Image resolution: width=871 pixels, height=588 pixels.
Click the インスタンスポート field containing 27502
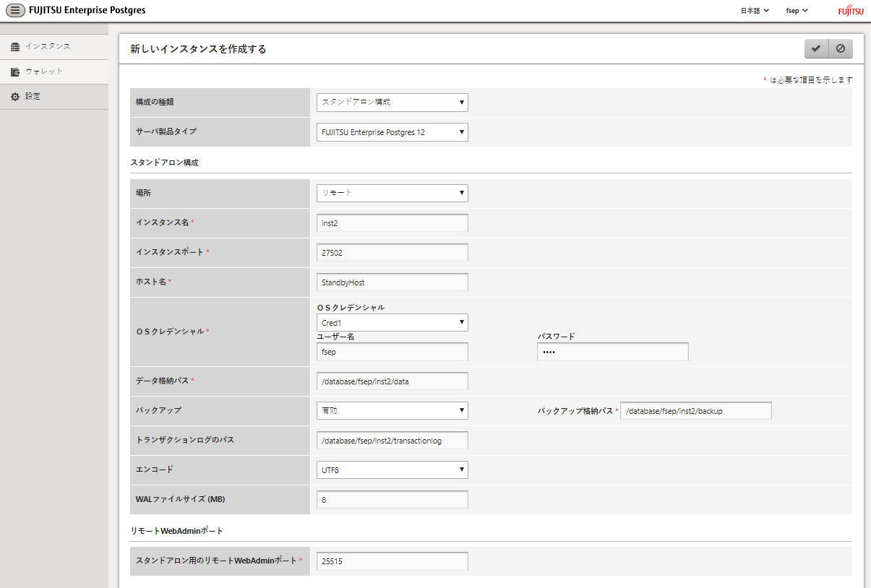tap(392, 253)
